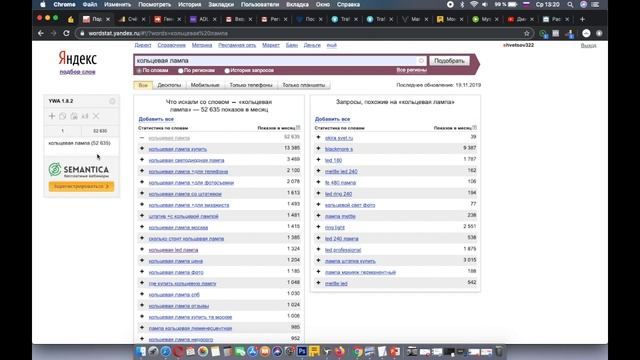Add 'blackmore s' using its plus icon
The height and width of the screenshot is (360, 640).
tap(318, 149)
